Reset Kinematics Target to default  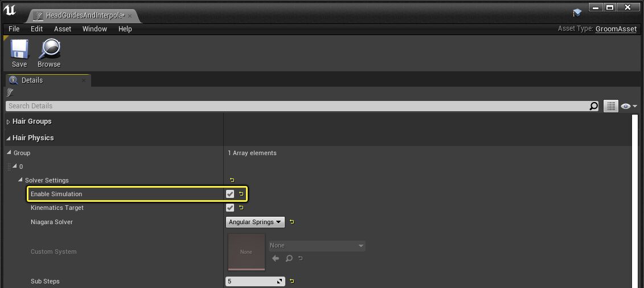click(241, 208)
